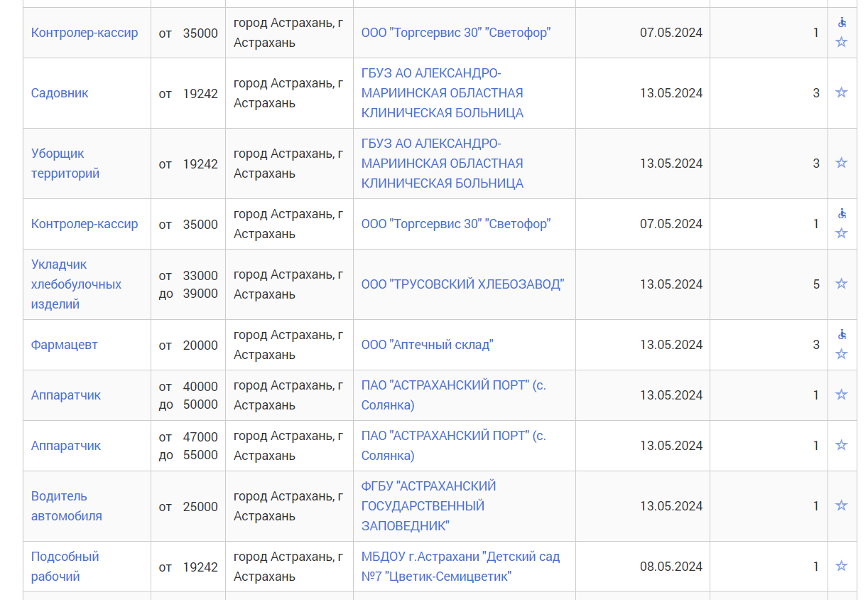Select the salary cell "от 20000" for Фармацевт

tap(188, 345)
